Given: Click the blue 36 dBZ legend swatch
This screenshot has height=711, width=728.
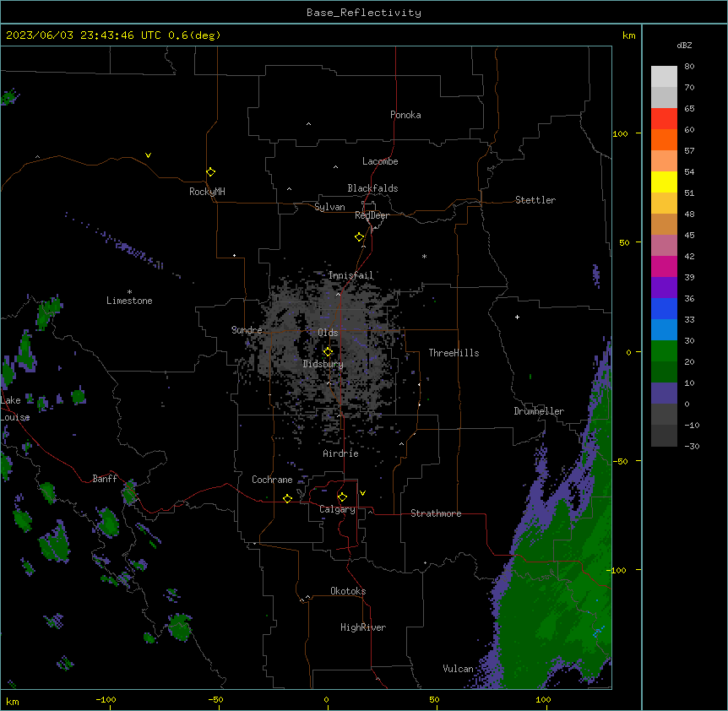Looking at the screenshot, I should (664, 308).
